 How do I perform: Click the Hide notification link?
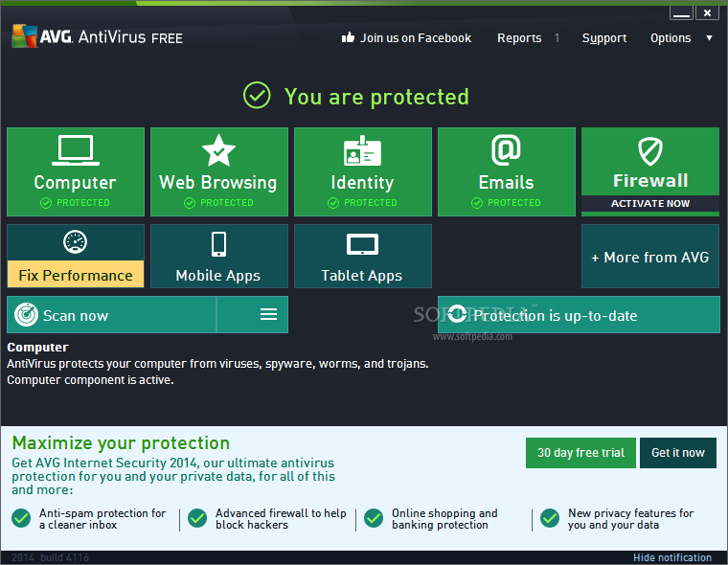(x=671, y=557)
